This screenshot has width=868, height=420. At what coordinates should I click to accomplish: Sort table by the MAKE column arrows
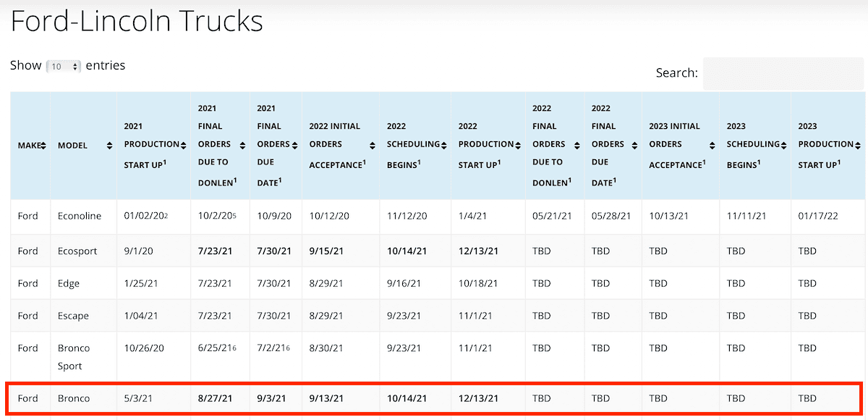tap(43, 146)
